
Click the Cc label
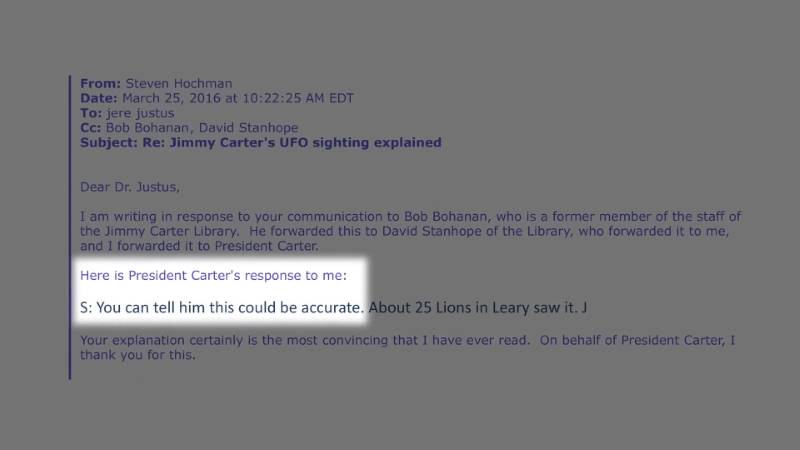(x=91, y=128)
